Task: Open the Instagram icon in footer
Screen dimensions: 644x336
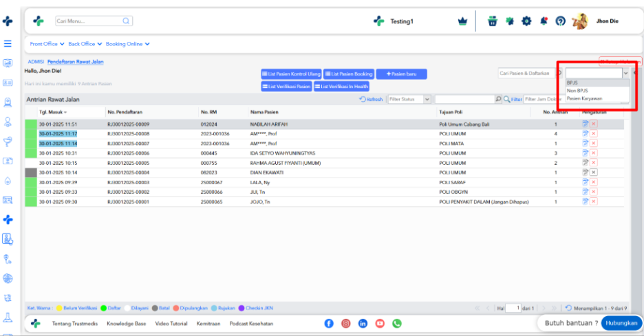Action: (x=346, y=323)
